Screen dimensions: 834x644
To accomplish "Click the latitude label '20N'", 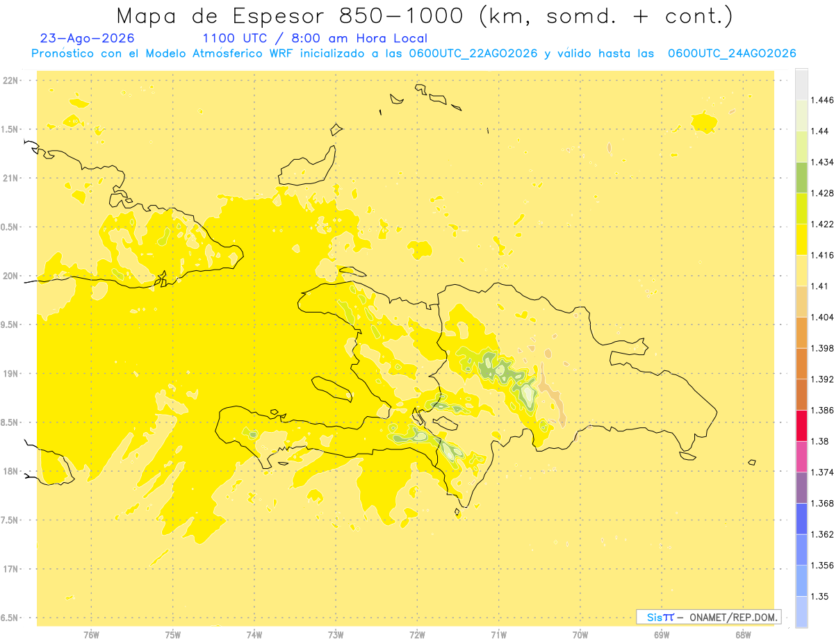I will point(12,276).
